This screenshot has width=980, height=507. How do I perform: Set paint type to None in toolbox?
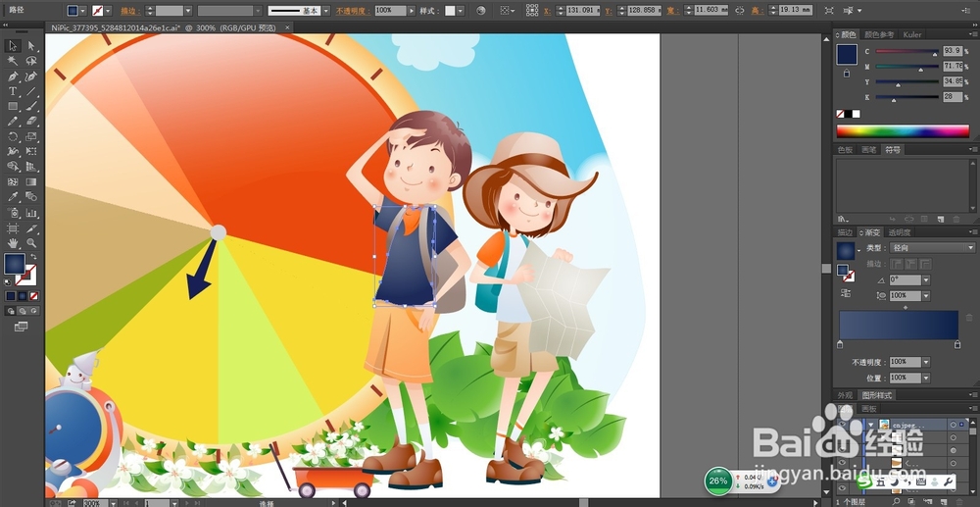point(34,296)
